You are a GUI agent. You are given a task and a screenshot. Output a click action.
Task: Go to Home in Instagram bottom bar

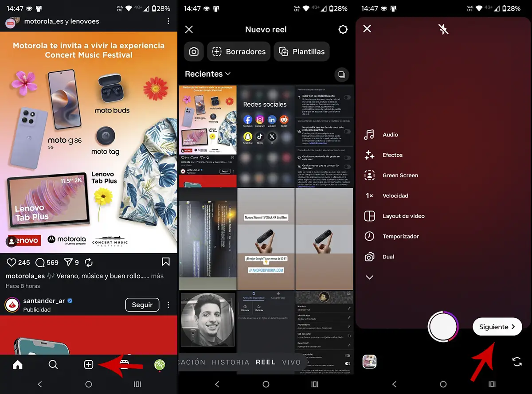pos(18,365)
